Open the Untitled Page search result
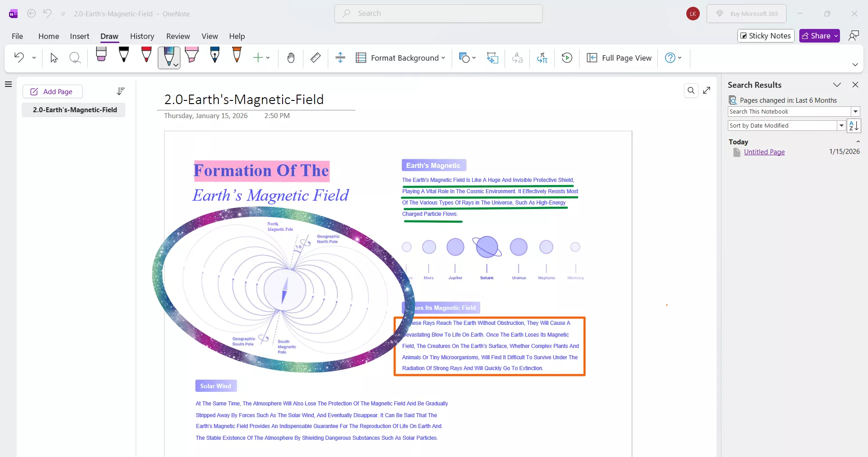The width and height of the screenshot is (868, 457). [764, 152]
